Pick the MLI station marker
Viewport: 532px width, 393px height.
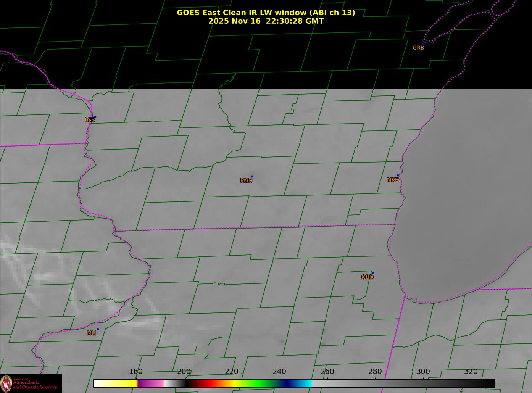(98, 329)
